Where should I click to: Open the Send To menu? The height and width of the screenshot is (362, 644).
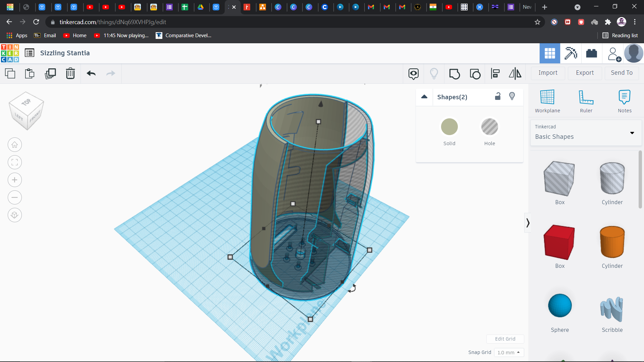click(622, 73)
